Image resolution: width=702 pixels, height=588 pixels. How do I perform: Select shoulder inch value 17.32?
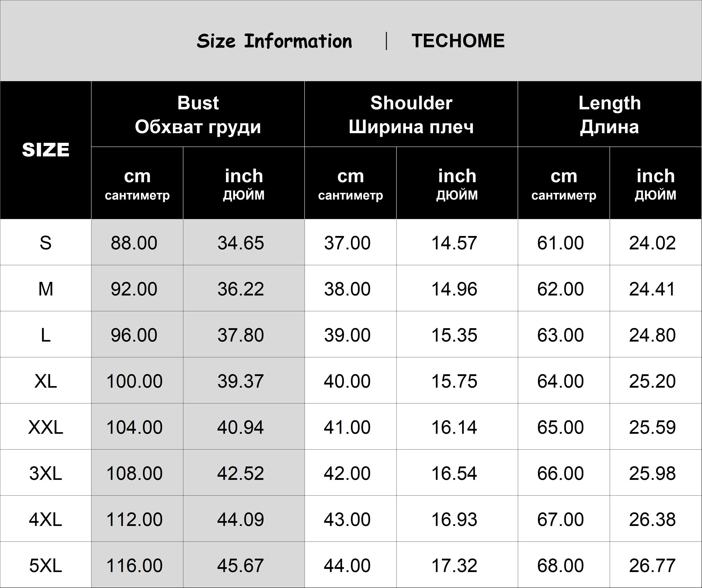454,566
